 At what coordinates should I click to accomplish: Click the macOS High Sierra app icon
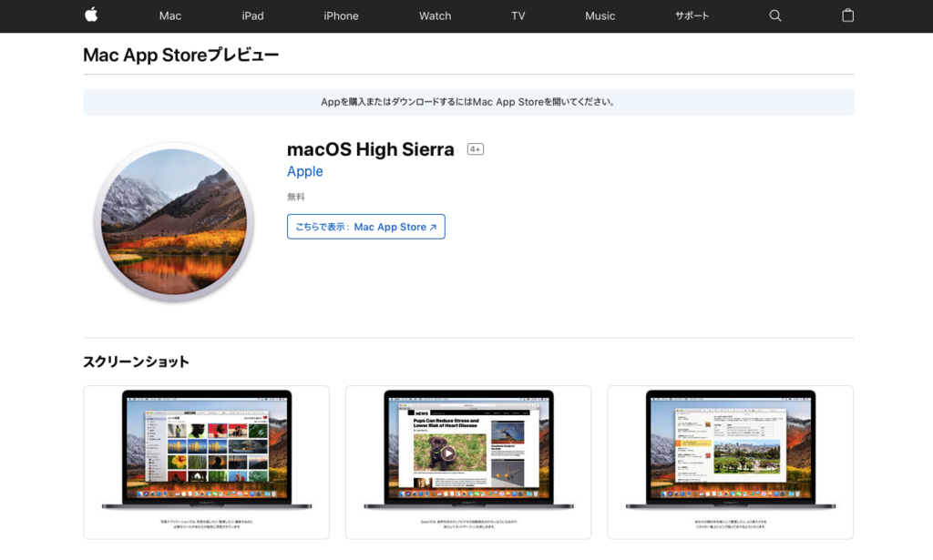tap(174, 222)
